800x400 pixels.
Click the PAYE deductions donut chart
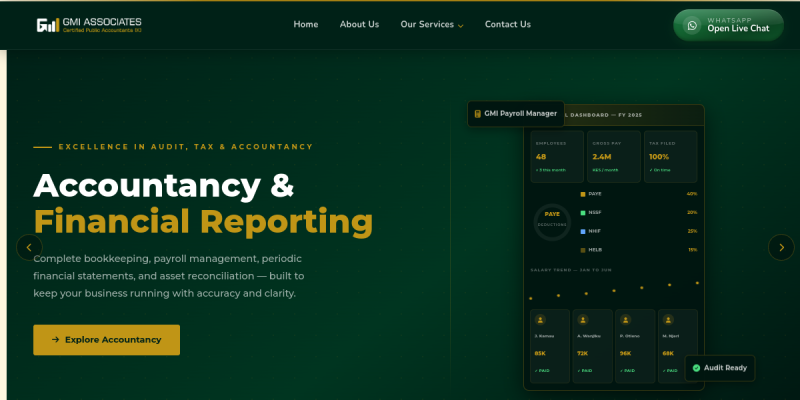(x=552, y=219)
